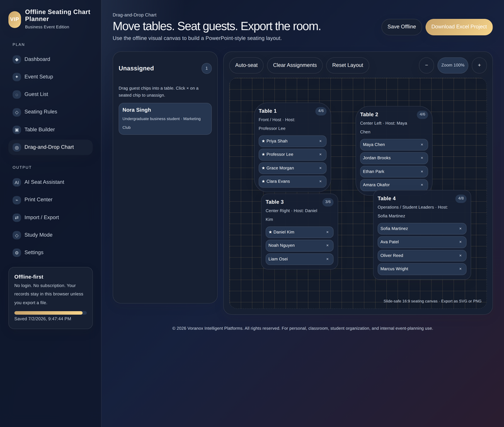Click the AI Seat Assistant icon
Image resolution: width=504 pixels, height=427 pixels.
[x=17, y=183]
